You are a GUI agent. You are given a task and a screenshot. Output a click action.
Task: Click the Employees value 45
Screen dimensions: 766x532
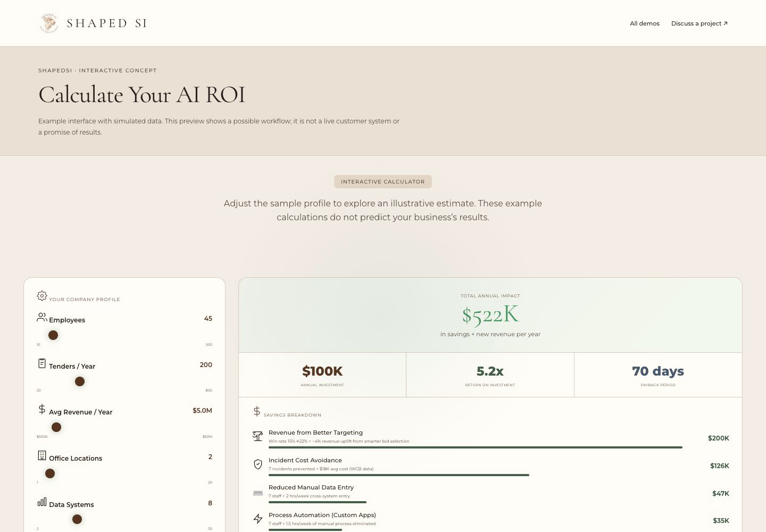click(x=208, y=319)
